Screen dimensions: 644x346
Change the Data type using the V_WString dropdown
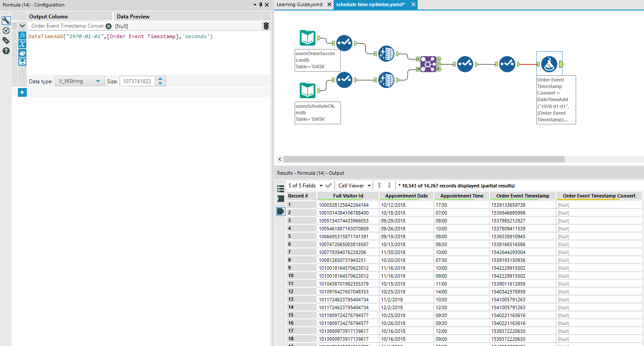click(79, 81)
